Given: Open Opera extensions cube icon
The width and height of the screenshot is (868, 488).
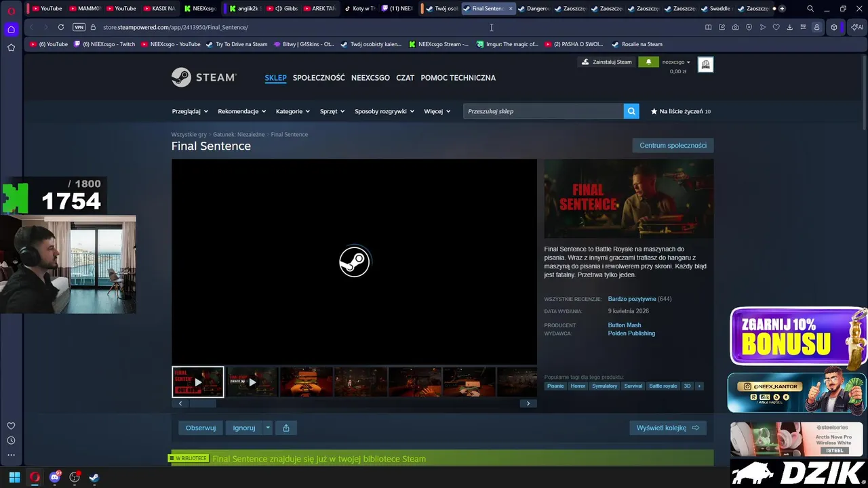Looking at the screenshot, I should pos(834,27).
